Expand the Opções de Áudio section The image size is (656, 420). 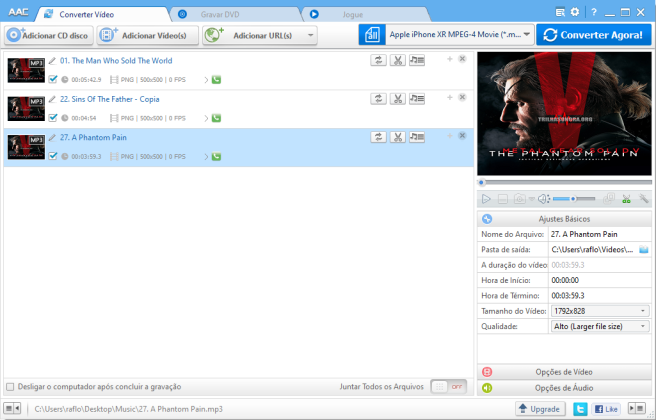coord(564,388)
